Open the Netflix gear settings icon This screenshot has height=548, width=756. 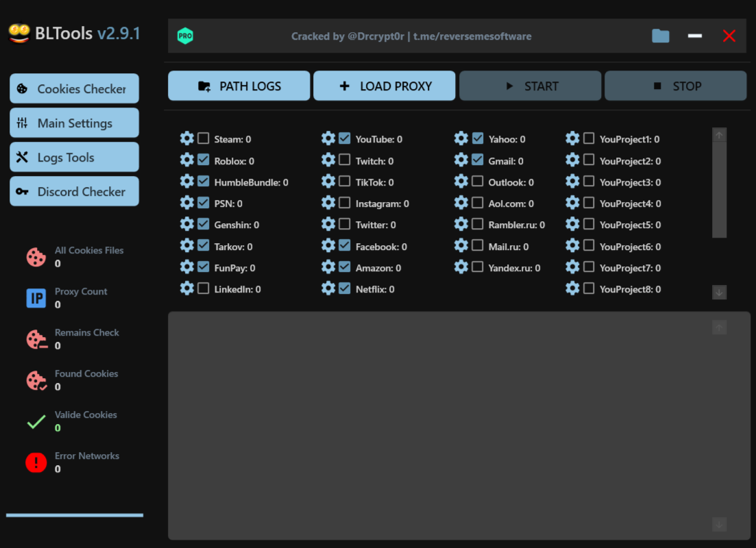point(328,289)
